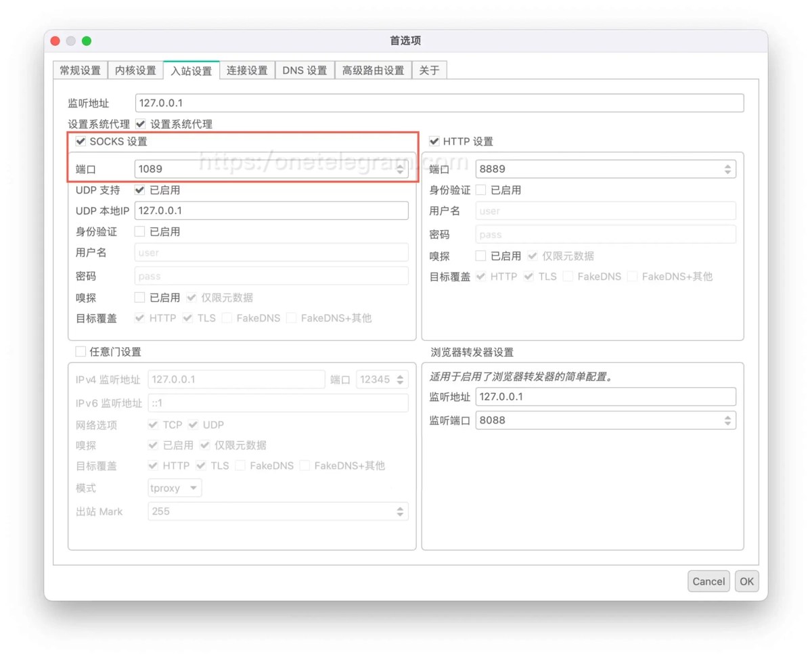Enable SOCKS 身份验证 checkbox

[x=140, y=231]
